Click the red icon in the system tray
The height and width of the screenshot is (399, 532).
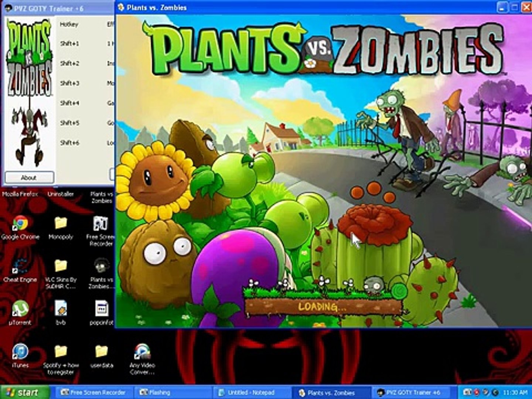coord(477,392)
